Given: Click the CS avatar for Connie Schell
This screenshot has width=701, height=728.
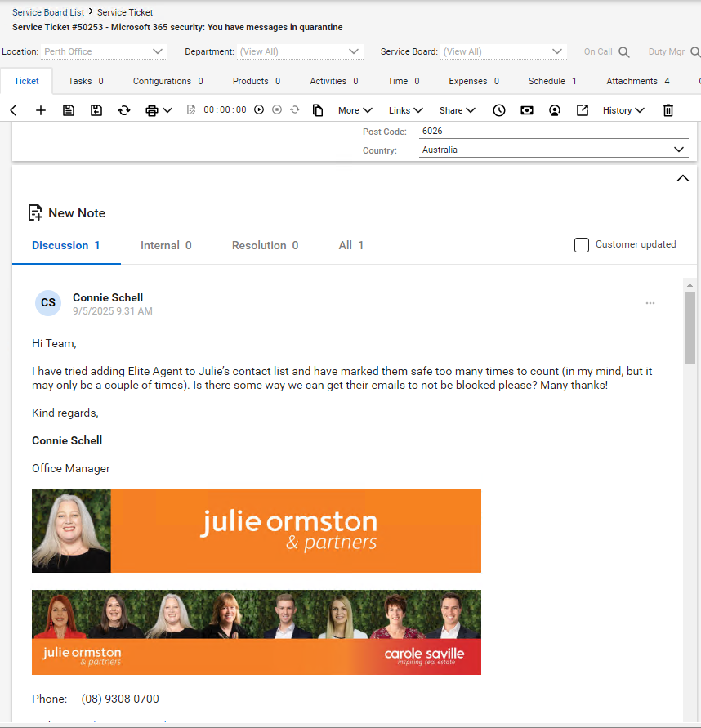Looking at the screenshot, I should [x=48, y=302].
